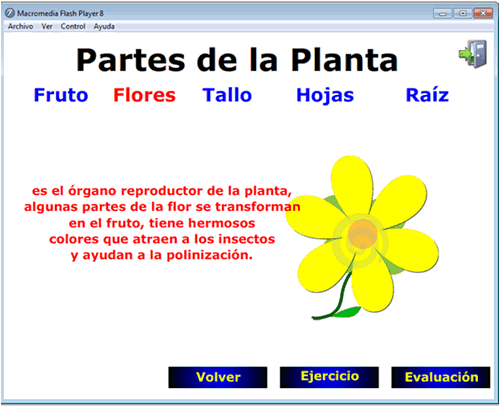Screen dimensions: 500x407
Task: Click the exit door icon
Action: pos(473,54)
